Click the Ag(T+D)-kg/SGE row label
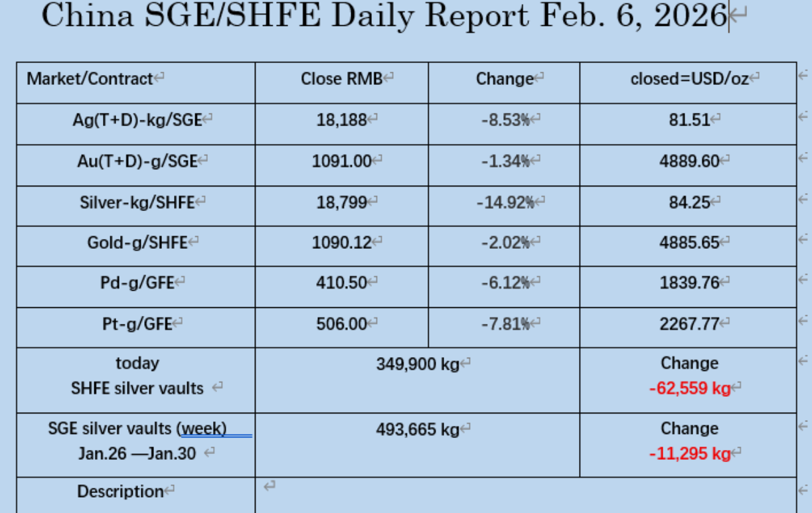 click(x=137, y=120)
